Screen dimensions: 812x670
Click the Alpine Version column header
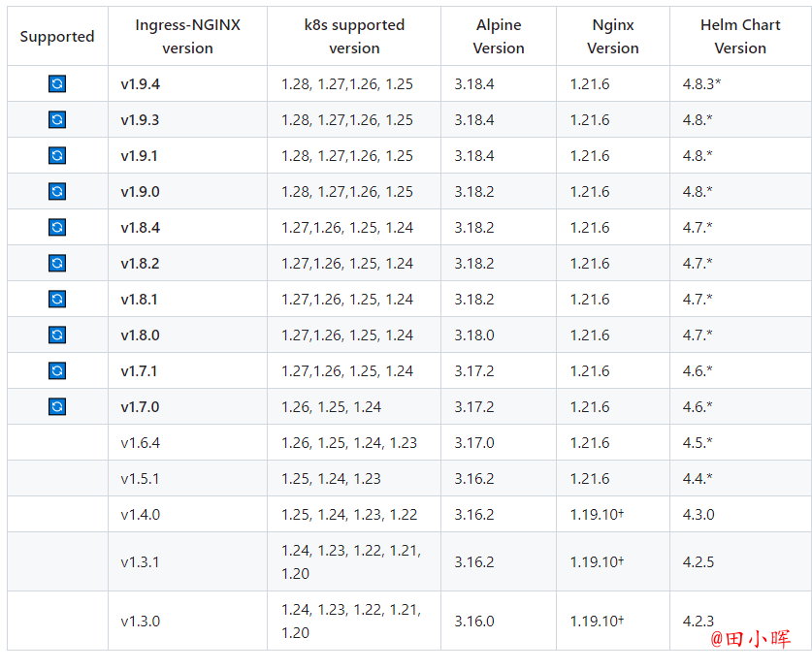point(499,36)
